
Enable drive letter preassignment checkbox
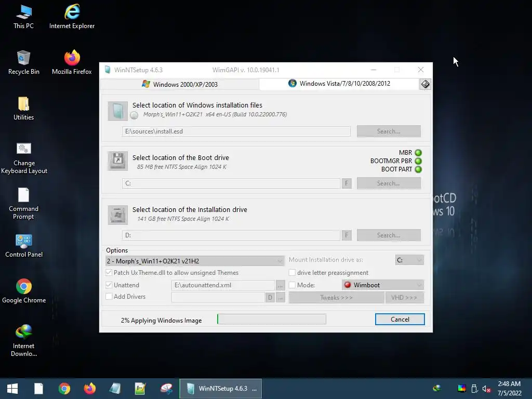292,272
